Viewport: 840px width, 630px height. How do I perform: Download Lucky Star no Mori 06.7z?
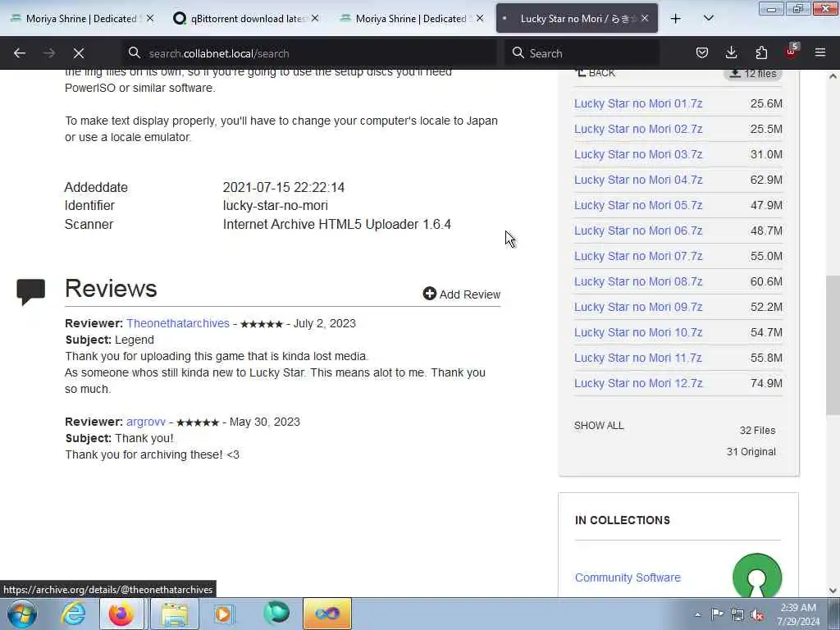click(638, 231)
